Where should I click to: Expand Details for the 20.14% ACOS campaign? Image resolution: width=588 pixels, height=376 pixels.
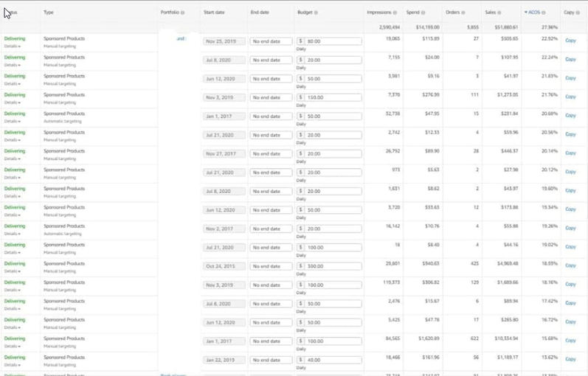point(13,159)
